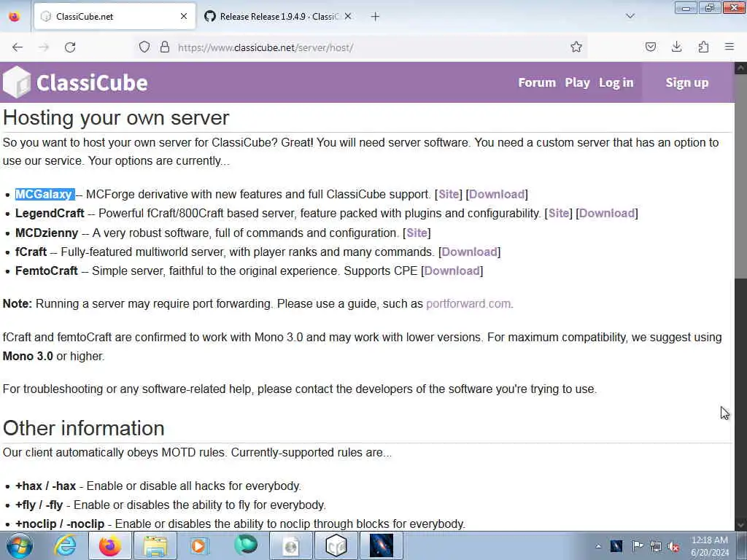Open the portforward.com link
Viewport: 747px width, 560px height.
[468, 304]
